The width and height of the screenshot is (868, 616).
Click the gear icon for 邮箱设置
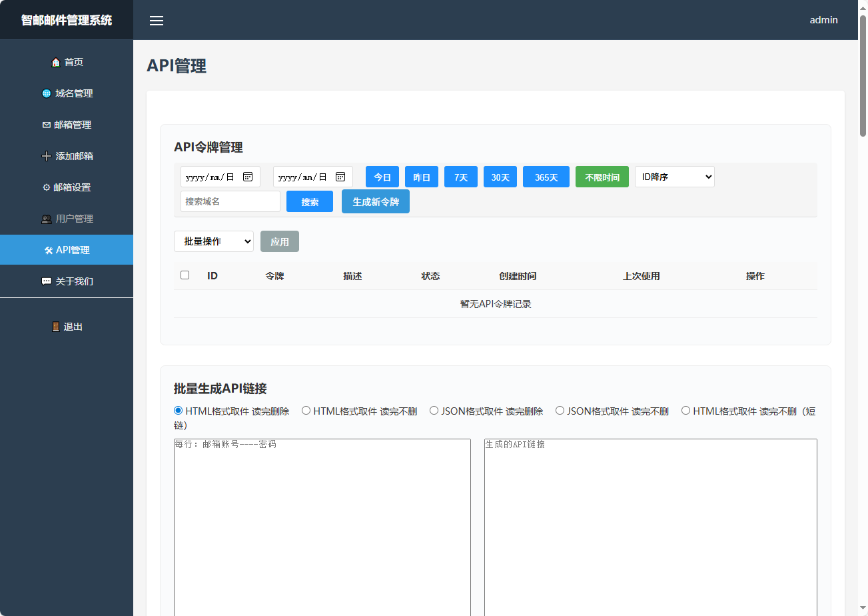(46, 188)
